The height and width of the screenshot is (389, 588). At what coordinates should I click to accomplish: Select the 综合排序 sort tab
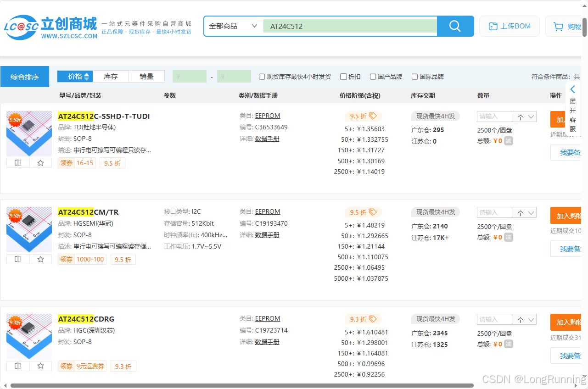(25, 77)
